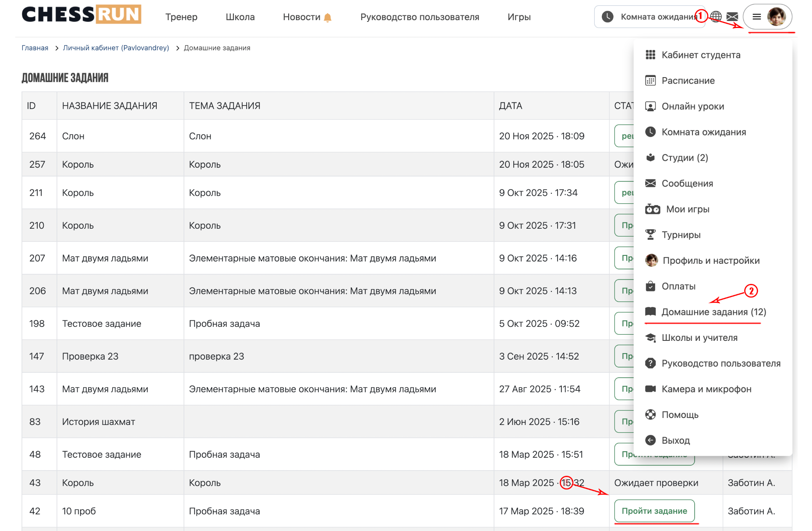Open the globe language icon
Viewport: 812px width, 531px height.
[x=716, y=17]
